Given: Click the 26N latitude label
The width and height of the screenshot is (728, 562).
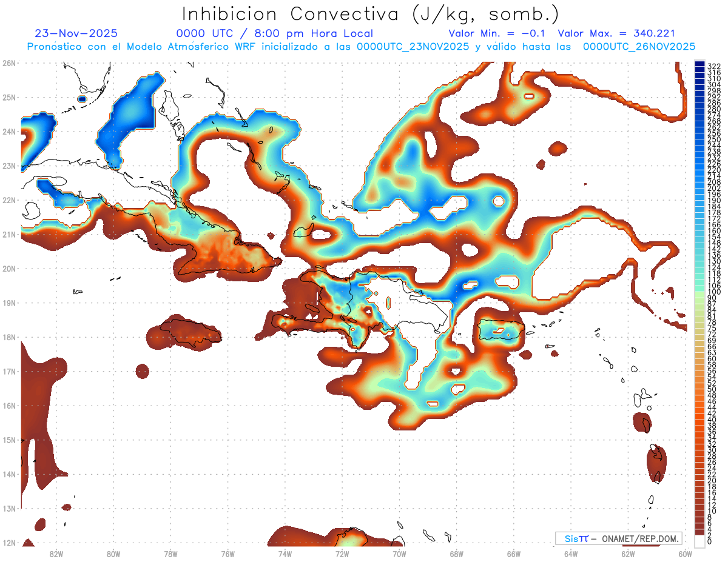Looking at the screenshot, I should click(x=9, y=63).
